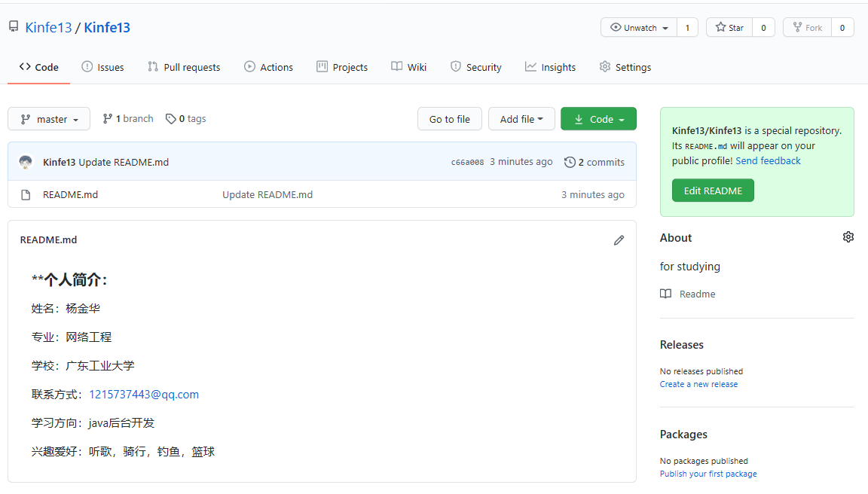Click the '3 minutes ago' time in README.md row

pyautogui.click(x=593, y=195)
